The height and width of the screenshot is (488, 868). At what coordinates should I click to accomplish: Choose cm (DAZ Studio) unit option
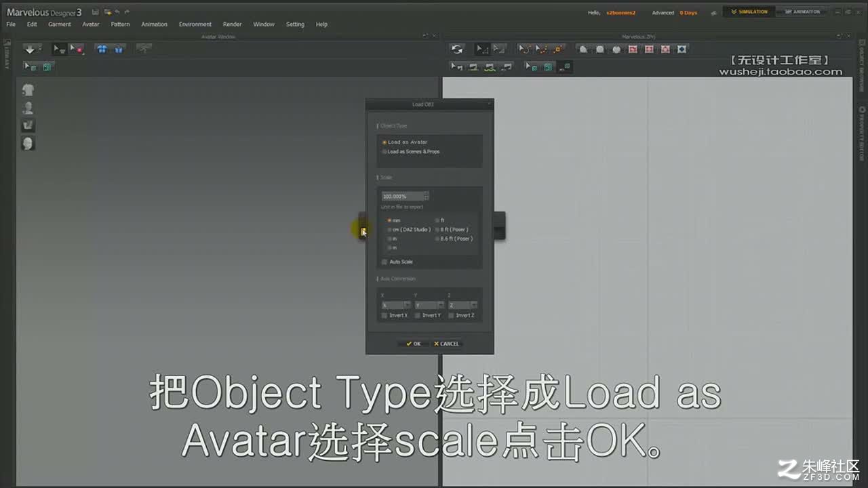point(409,230)
